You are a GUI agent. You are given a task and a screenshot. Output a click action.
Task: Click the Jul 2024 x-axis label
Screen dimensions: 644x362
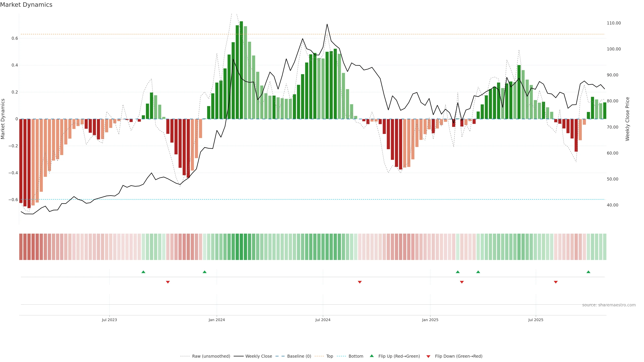323,320
